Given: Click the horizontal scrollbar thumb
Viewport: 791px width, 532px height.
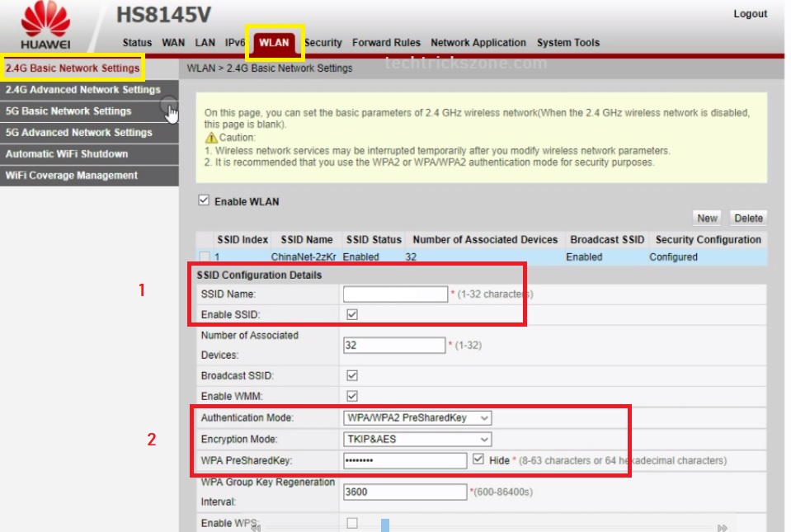Looking at the screenshot, I should point(385,525).
